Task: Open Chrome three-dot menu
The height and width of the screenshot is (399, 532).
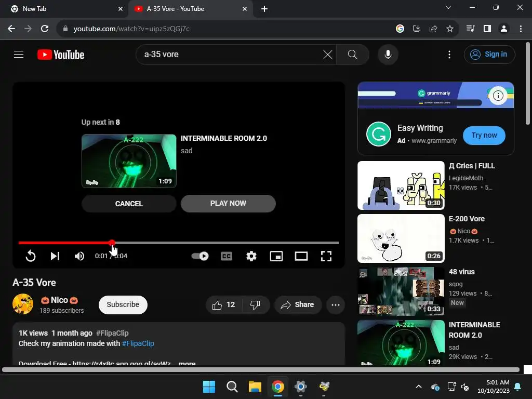Action: click(x=521, y=29)
